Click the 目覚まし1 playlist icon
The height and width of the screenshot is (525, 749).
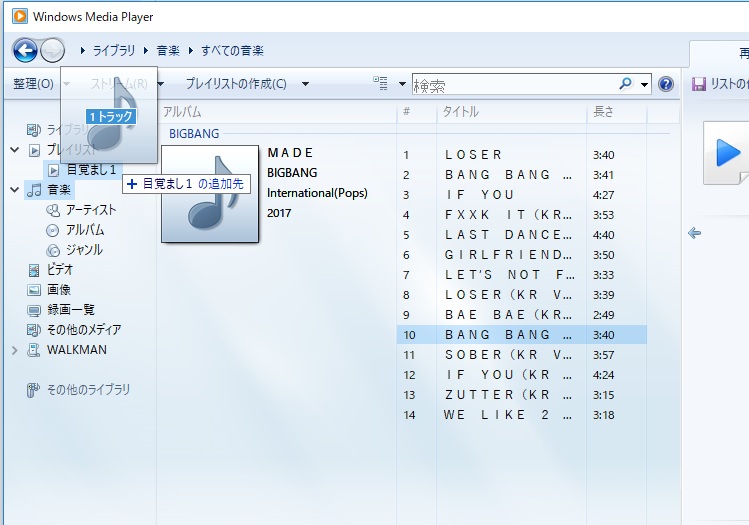pyautogui.click(x=54, y=170)
